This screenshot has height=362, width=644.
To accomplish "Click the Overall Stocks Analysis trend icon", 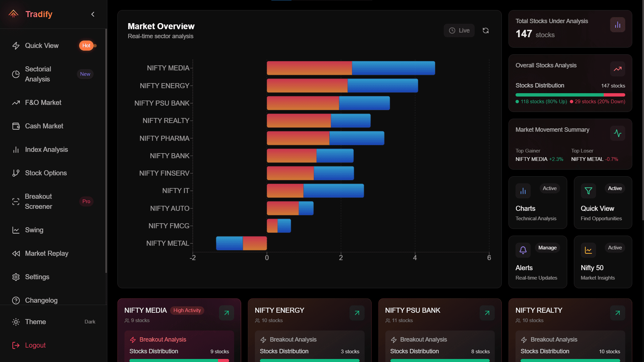I will [618, 69].
